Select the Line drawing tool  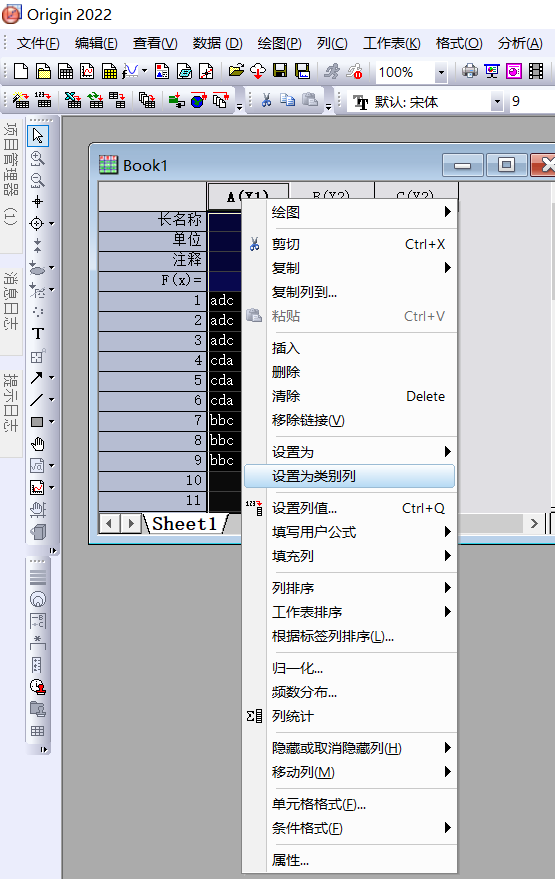pyautogui.click(x=36, y=400)
